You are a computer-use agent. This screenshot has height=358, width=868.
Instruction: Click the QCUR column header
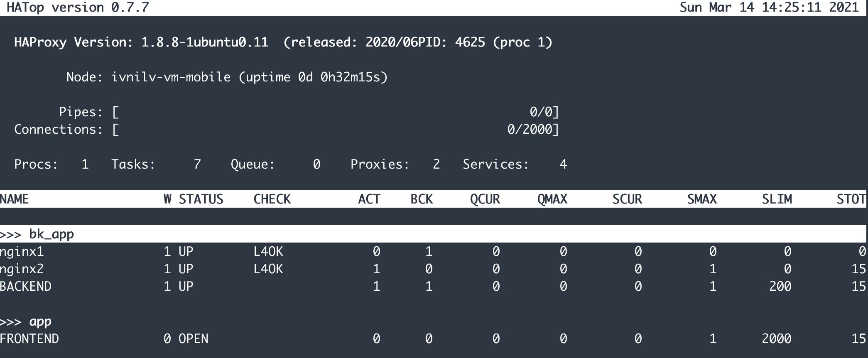point(485,199)
